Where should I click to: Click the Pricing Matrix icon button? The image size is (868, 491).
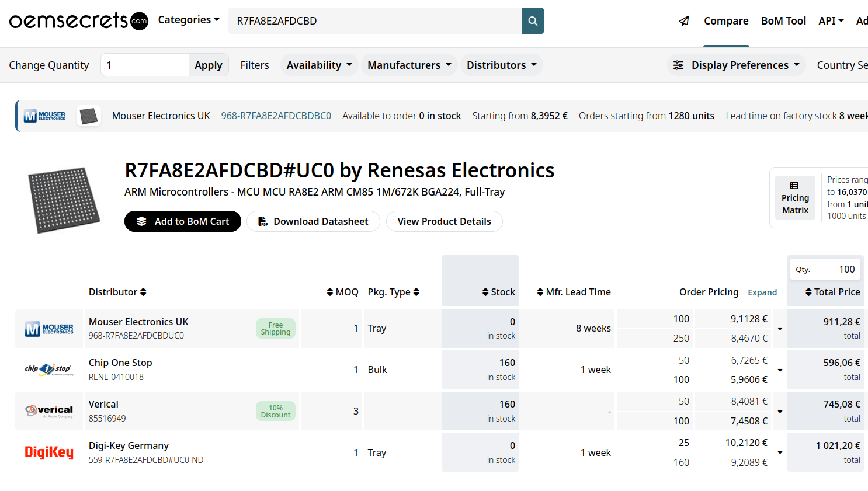[x=795, y=197]
